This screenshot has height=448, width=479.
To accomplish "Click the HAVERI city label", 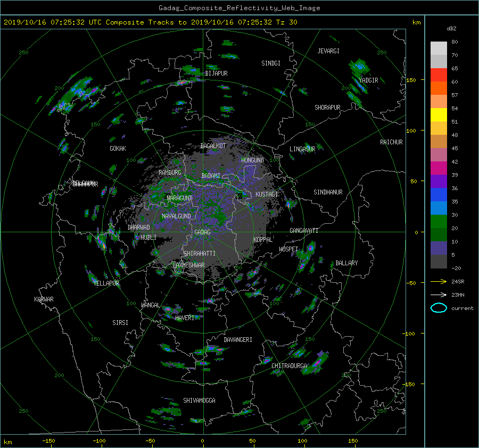I will 185,318.
